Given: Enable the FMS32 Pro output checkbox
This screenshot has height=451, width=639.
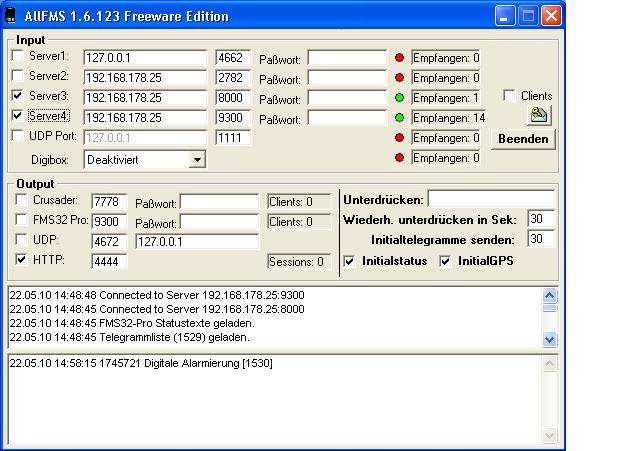Looking at the screenshot, I should pyautogui.click(x=21, y=220).
